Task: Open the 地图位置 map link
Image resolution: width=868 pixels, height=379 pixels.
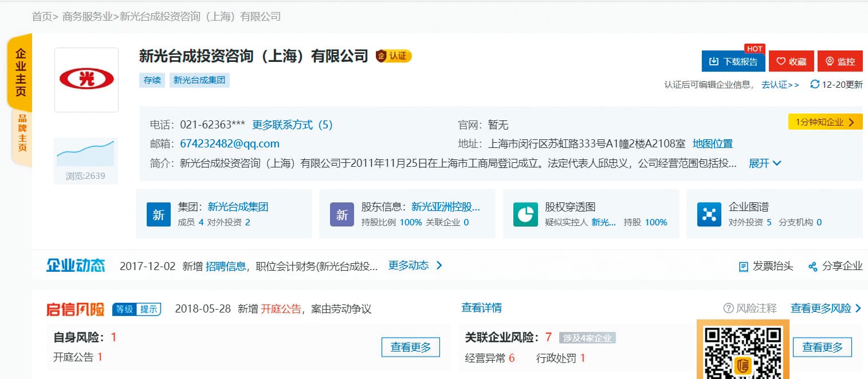Action: point(712,143)
